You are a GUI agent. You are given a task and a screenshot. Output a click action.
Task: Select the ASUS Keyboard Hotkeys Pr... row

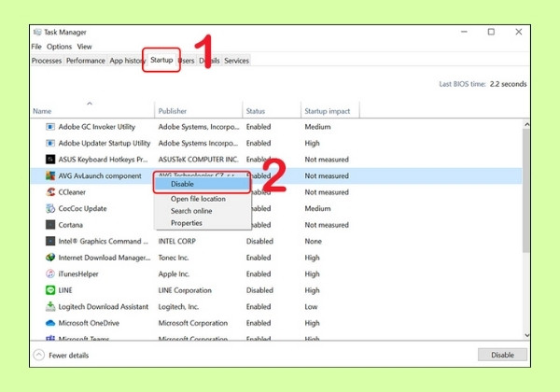[x=276, y=160]
